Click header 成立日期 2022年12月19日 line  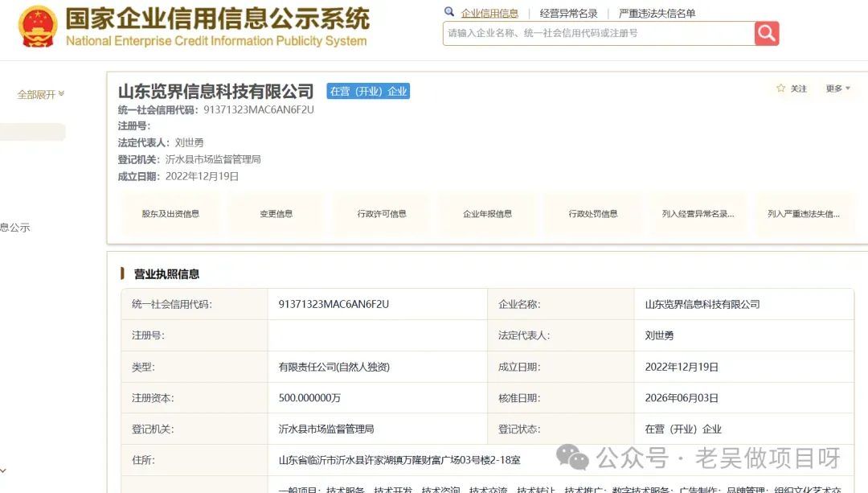tap(178, 177)
